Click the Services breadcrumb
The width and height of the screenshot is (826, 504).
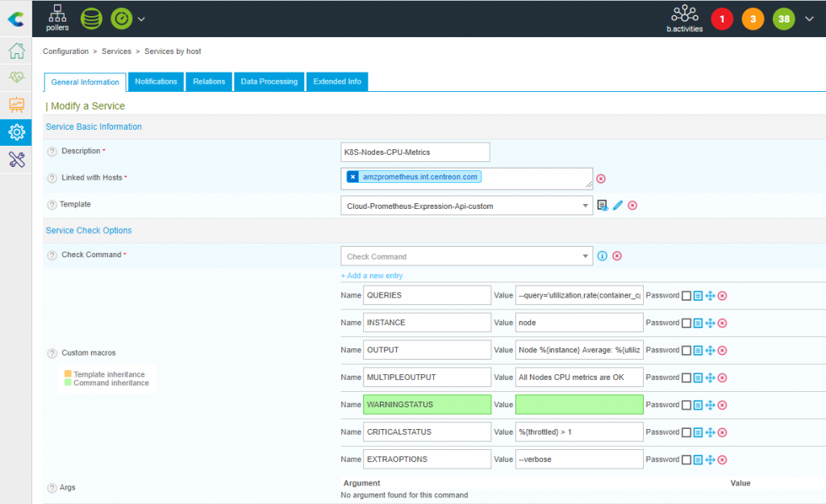(x=116, y=51)
